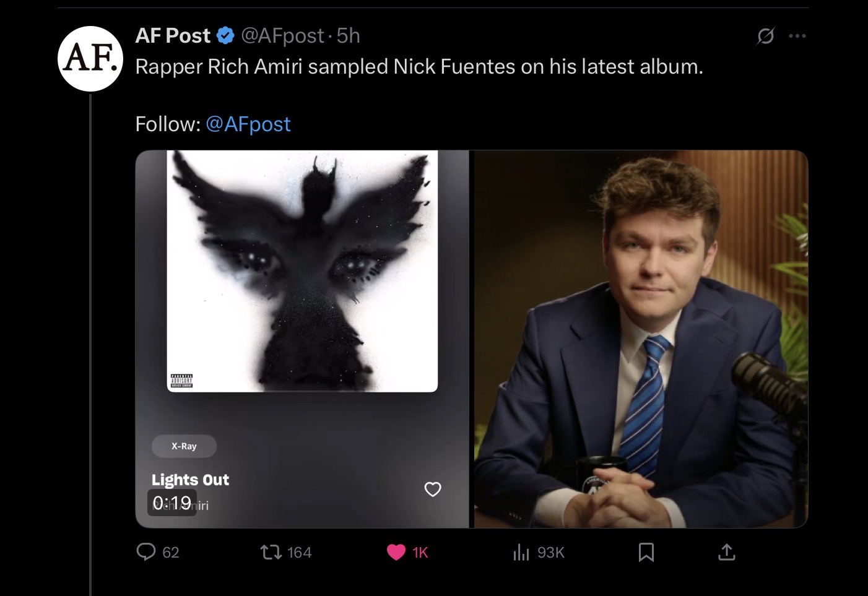Click the reply speech bubble icon
Image resolution: width=868 pixels, height=596 pixels.
146,551
